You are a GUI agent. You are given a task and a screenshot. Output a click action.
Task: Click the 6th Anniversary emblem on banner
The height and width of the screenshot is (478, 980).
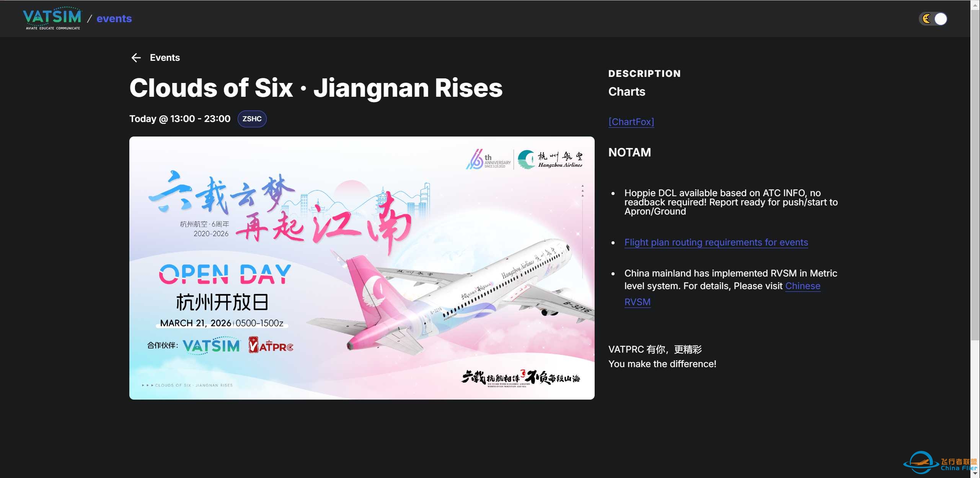488,159
